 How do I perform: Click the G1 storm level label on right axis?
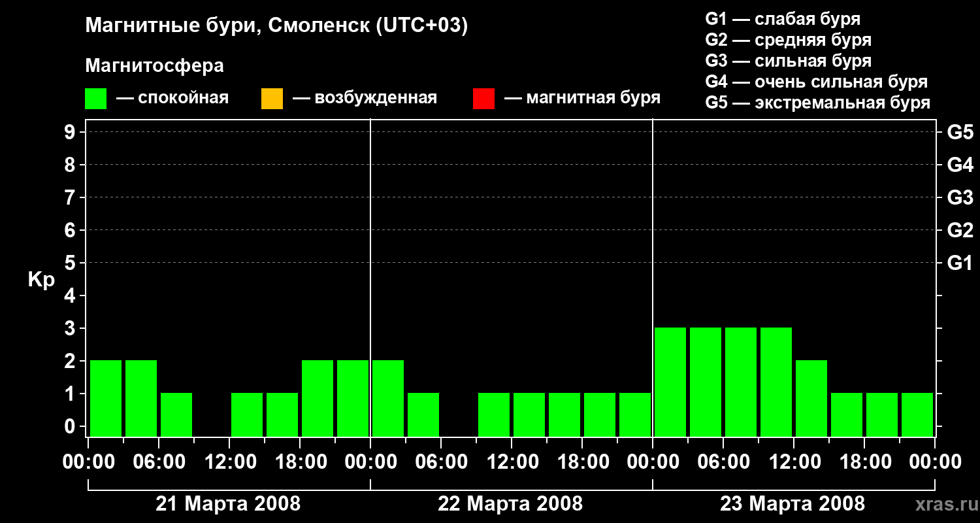click(960, 263)
